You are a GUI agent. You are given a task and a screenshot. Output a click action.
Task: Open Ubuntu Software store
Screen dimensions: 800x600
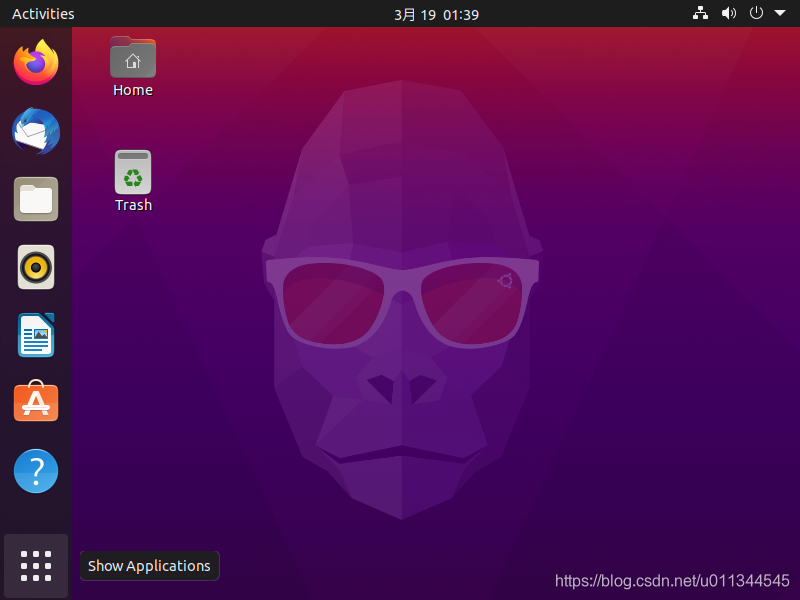pos(36,401)
